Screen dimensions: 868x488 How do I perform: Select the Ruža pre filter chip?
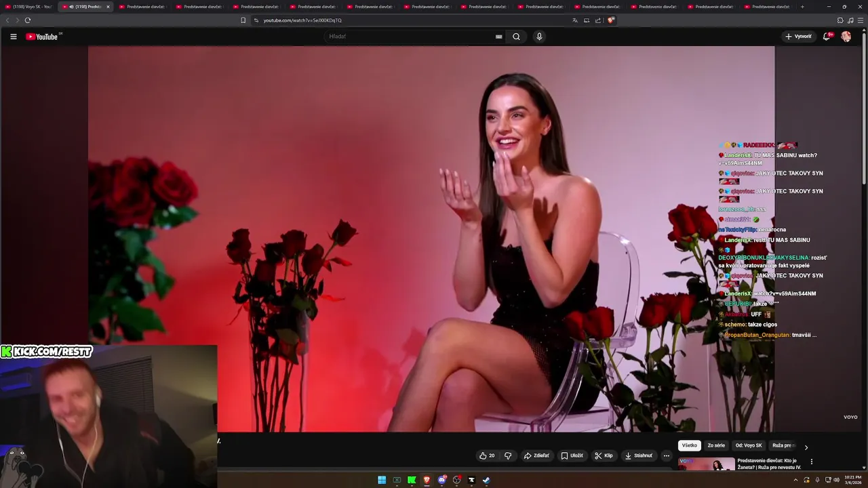tap(784, 445)
